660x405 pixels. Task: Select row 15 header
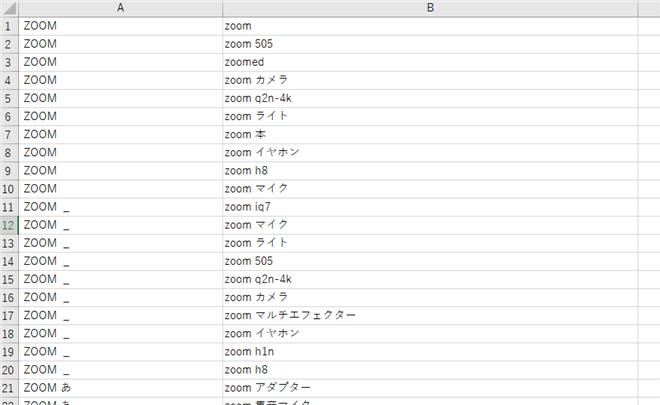[9, 280]
